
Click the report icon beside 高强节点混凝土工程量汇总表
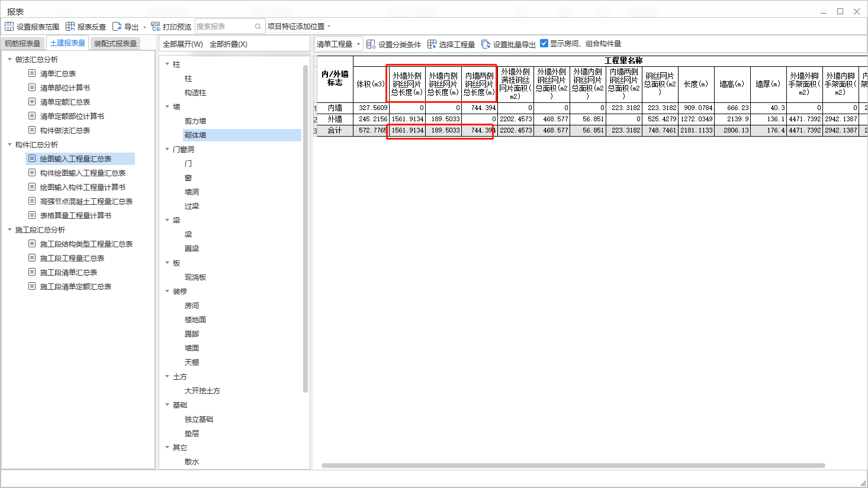pos(32,201)
